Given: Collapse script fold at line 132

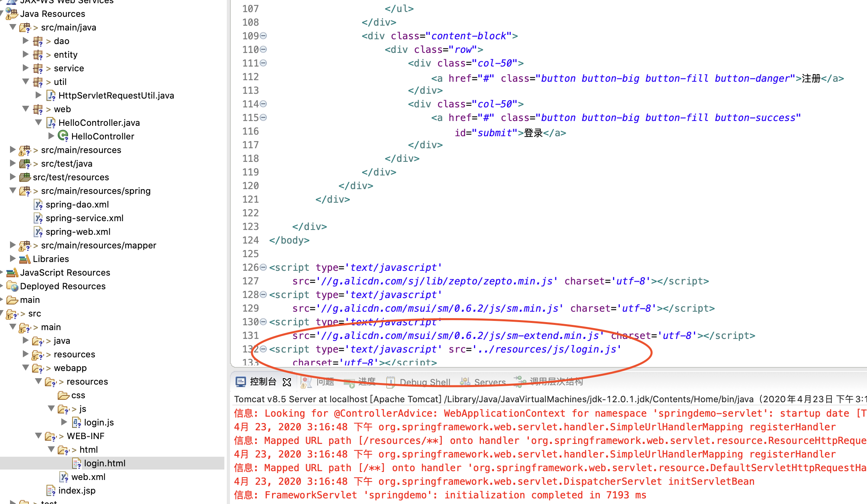Looking at the screenshot, I should [263, 349].
